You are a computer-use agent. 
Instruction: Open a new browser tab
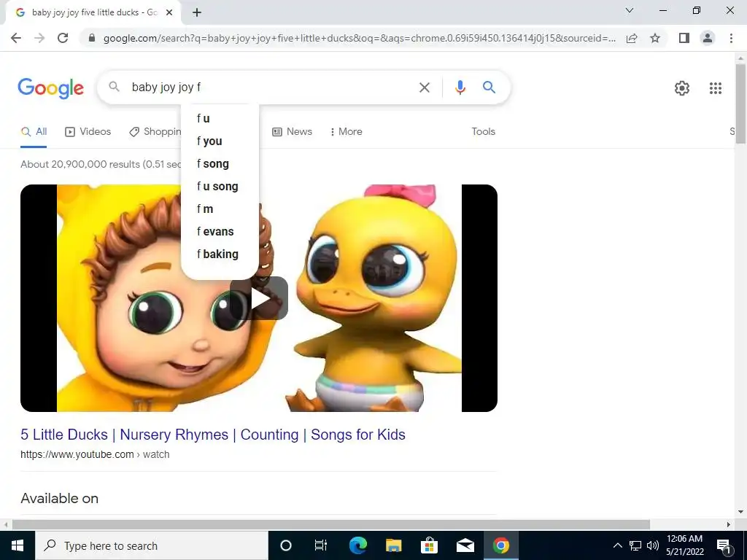[x=197, y=13]
